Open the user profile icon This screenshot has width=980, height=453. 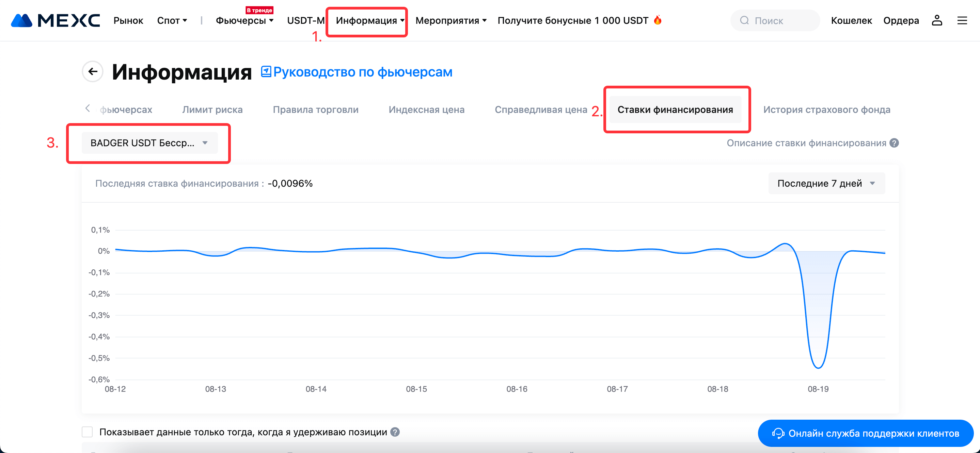pos(937,20)
